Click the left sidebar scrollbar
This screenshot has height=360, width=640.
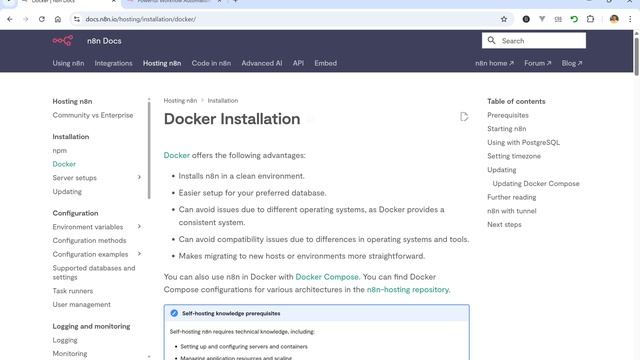[149, 149]
